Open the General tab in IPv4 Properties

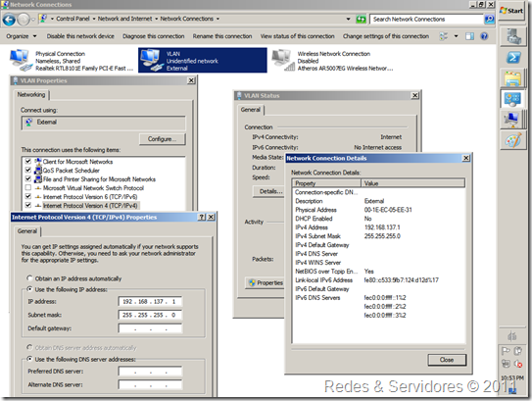(x=27, y=231)
